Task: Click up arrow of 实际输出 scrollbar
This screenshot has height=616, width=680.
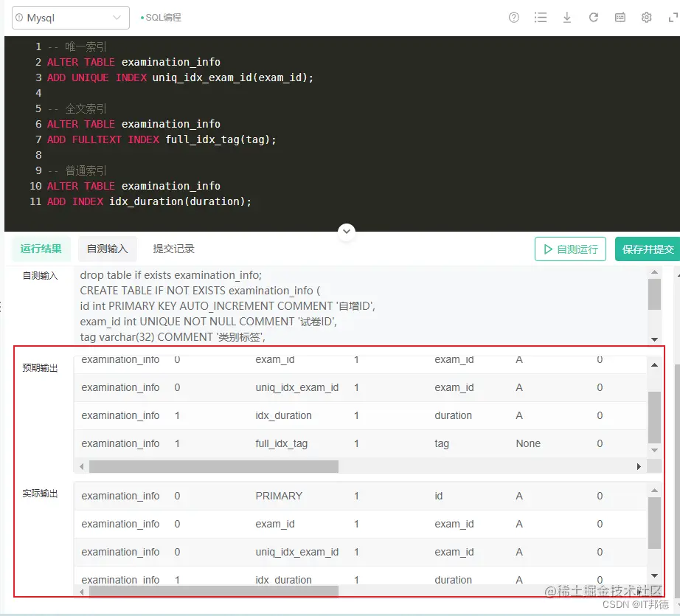Action: (654, 491)
